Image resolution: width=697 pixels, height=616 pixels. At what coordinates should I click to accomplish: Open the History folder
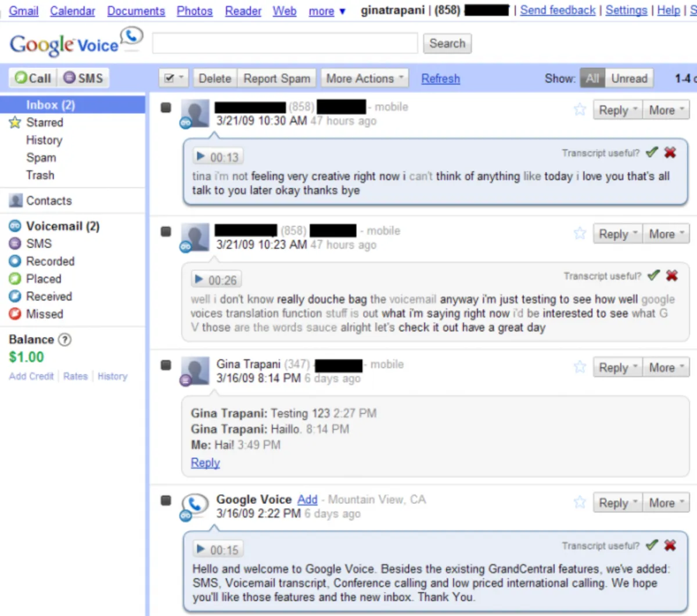click(x=44, y=140)
